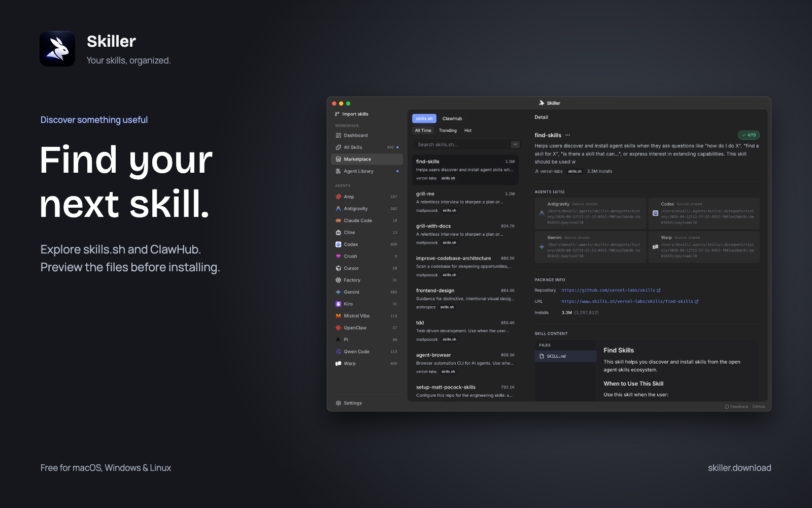812x508 pixels.
Task: Select the Mistral Vibe agent icon
Action: point(339,316)
